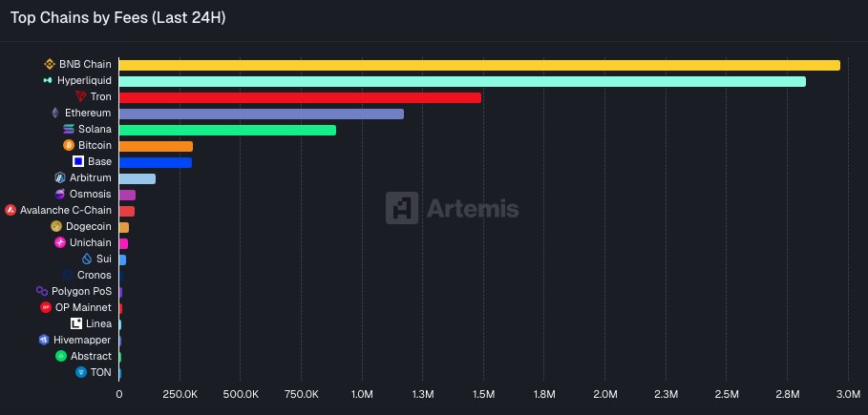Click the Artemis watermark logo
Screen dimensions: 868x415
coord(453,209)
